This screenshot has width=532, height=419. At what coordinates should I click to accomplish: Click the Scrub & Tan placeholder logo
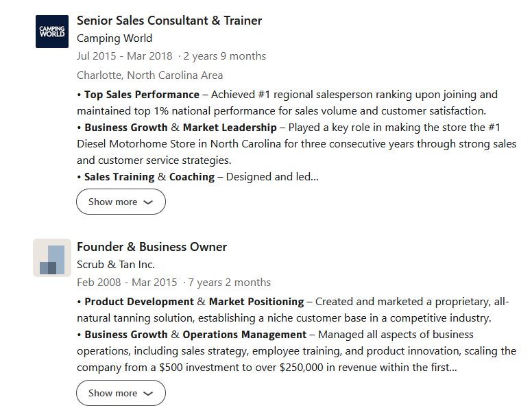tap(52, 258)
